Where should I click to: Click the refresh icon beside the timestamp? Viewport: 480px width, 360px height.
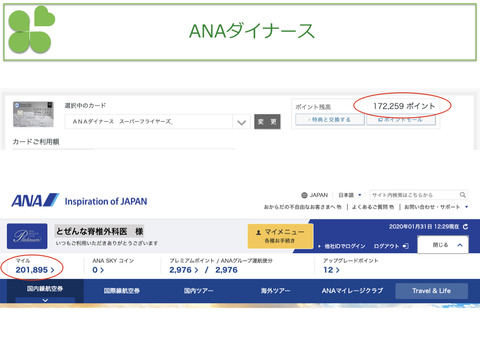click(x=465, y=227)
